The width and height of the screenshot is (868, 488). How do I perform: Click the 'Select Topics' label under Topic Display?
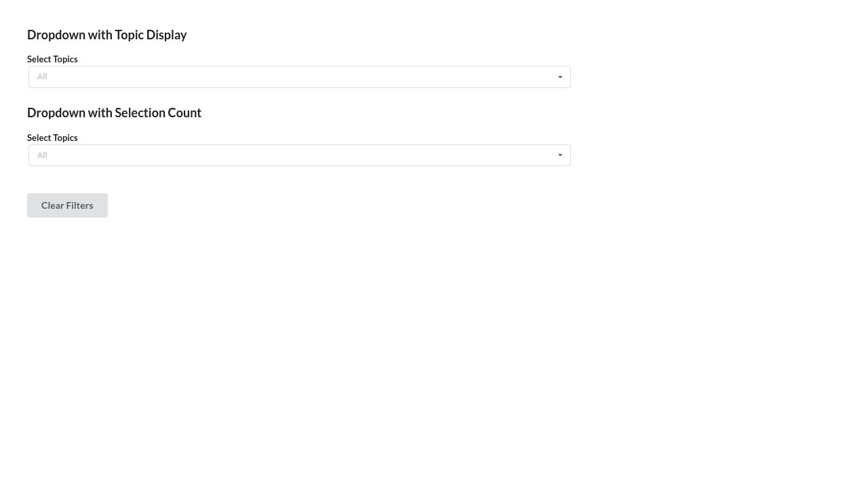pos(52,59)
